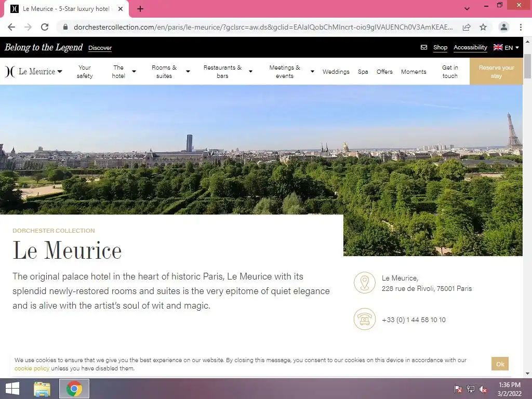Expand The hotel menu arrow
Image resolution: width=532 pixels, height=399 pixels.
click(x=134, y=72)
